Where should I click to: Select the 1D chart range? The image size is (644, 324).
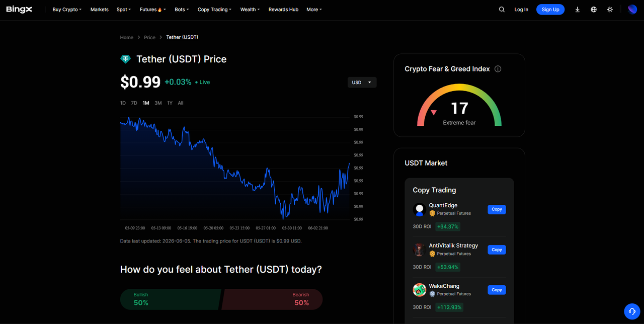click(123, 103)
